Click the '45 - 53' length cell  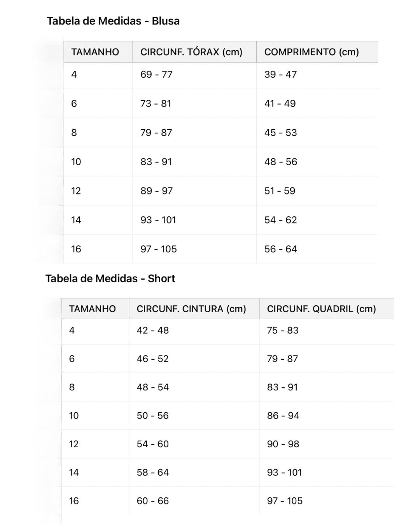pos(280,133)
